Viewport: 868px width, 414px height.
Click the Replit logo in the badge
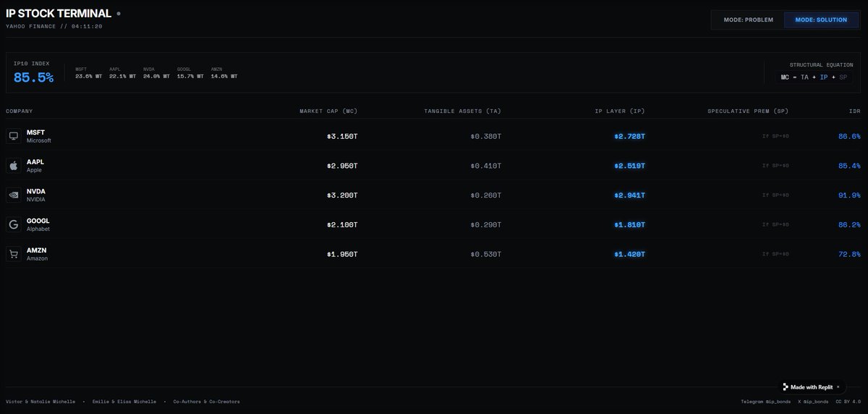coord(786,387)
